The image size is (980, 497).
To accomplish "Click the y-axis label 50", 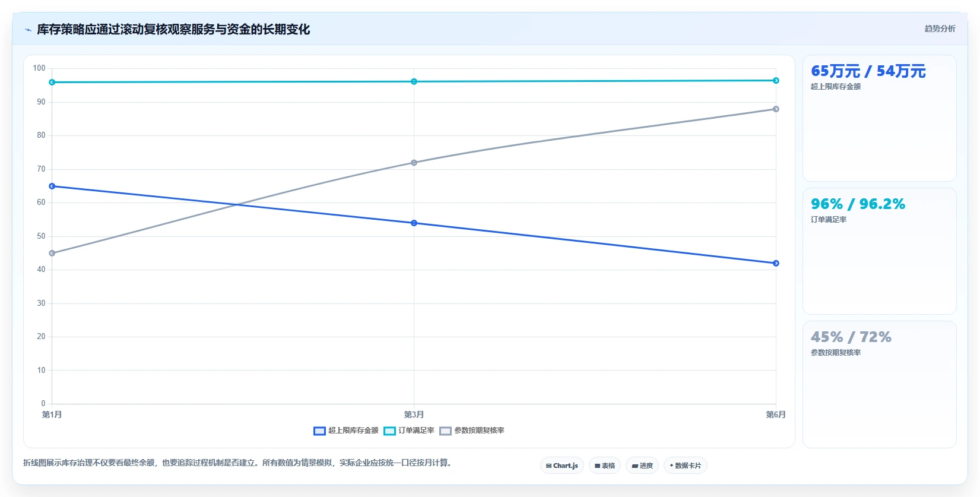I will click(41, 236).
